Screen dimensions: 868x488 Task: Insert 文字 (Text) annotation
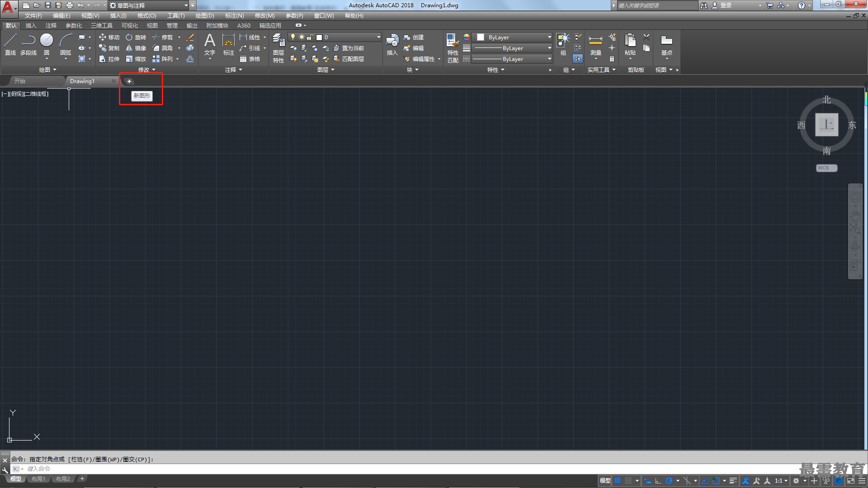pyautogui.click(x=210, y=44)
